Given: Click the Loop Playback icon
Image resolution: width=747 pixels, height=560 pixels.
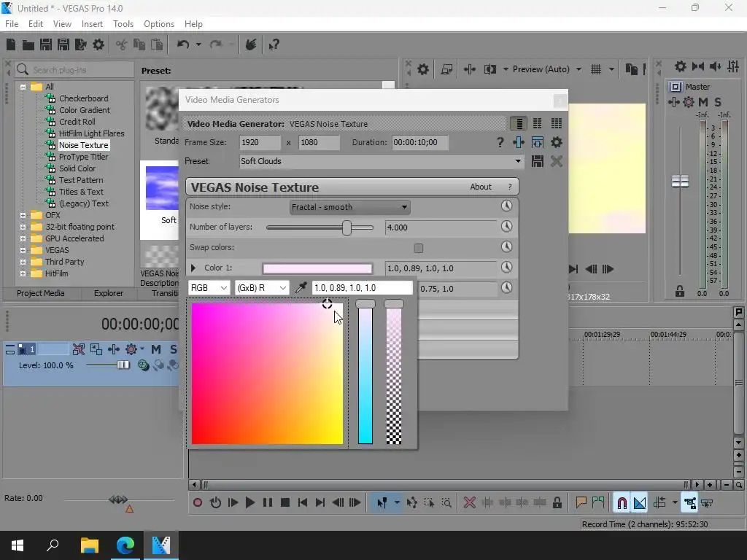Looking at the screenshot, I should coord(215,502).
